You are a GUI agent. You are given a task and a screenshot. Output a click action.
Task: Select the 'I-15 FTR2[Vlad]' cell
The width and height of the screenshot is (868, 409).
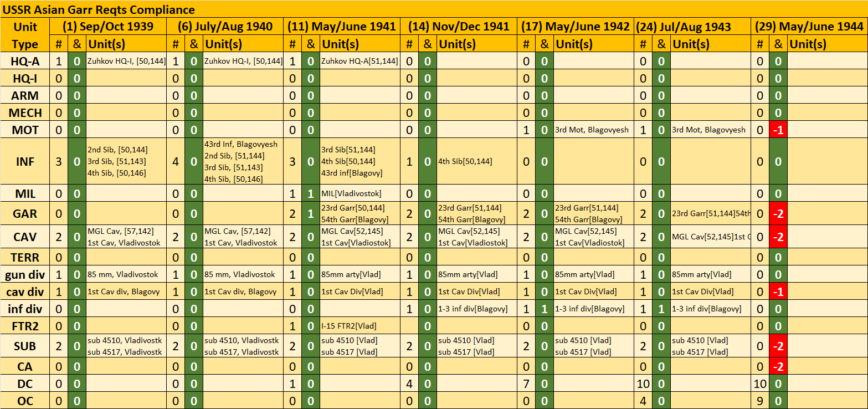(x=360, y=325)
